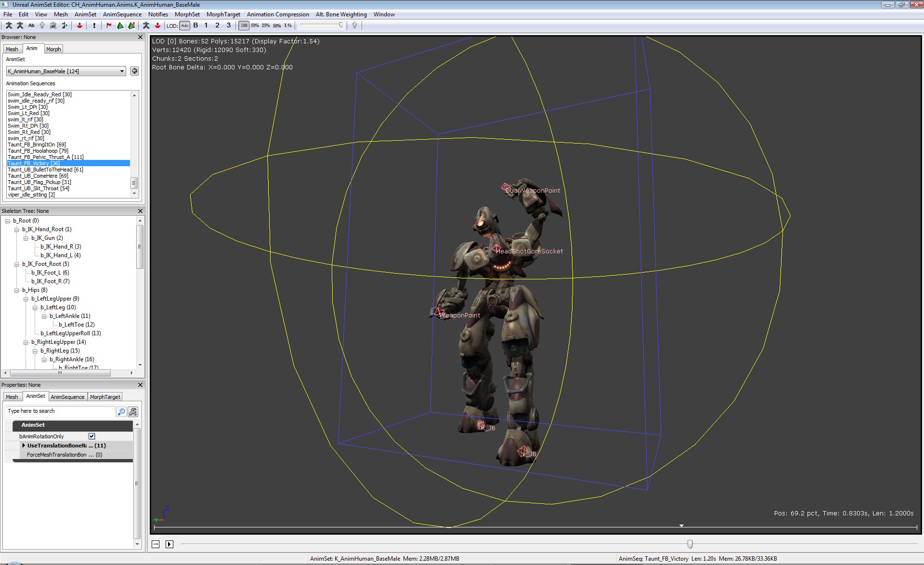
Task: Open the MorphTarget properties tab
Action: coord(105,397)
